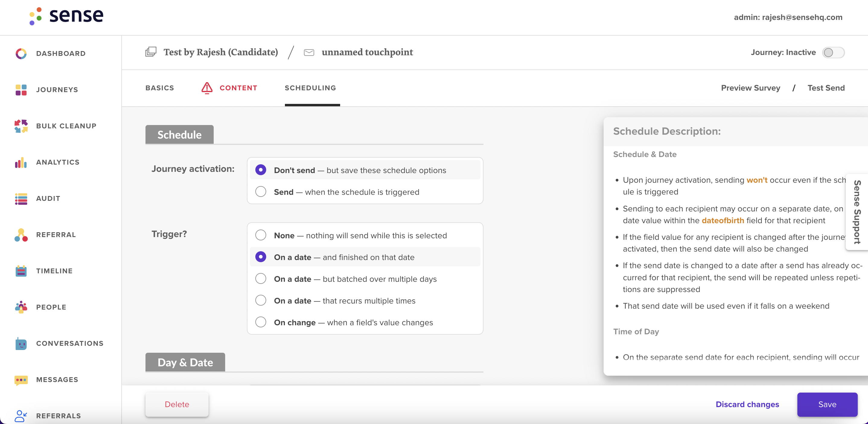Open the Conversations chatbot icon
This screenshot has width=868, height=424.
click(x=21, y=343)
